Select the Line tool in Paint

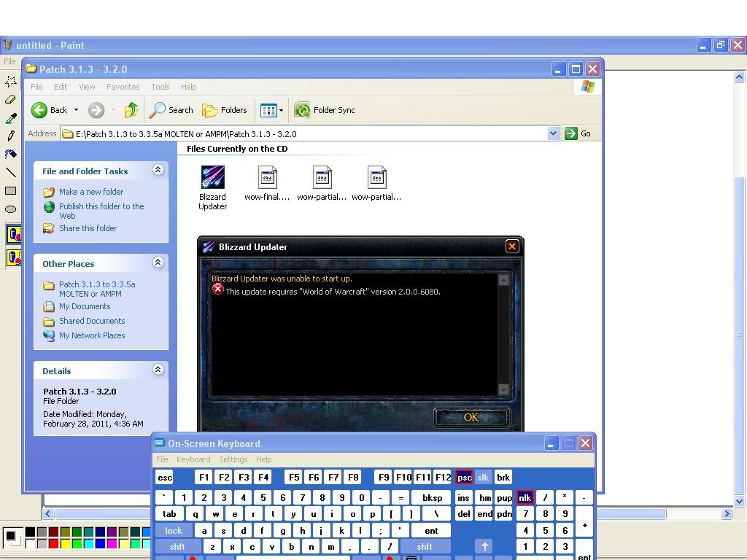tap(10, 172)
